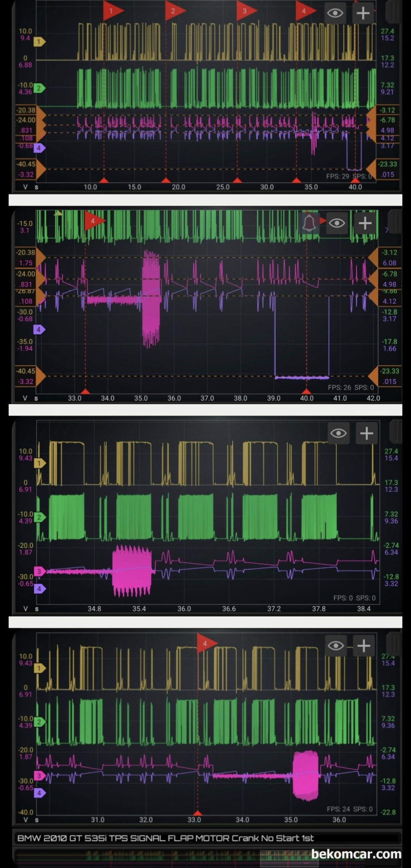
Task: Open the bell alarm icon in the 33.0–42.0 s plot
Action: (309, 223)
